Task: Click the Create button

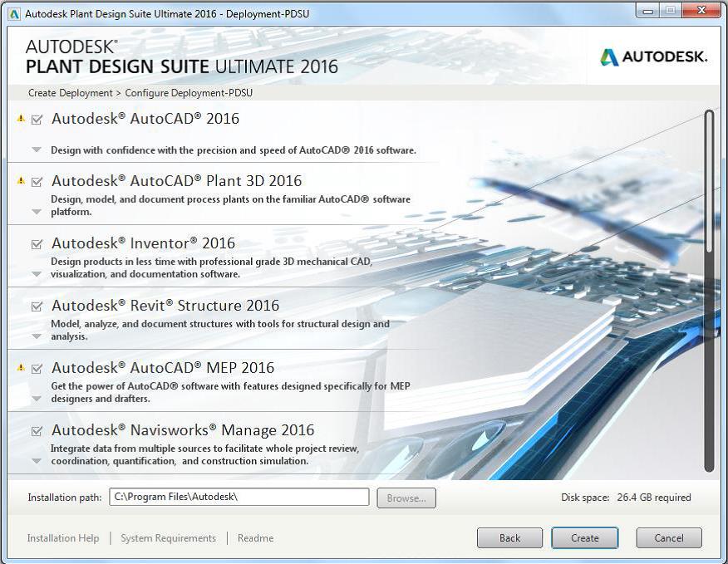Action: click(584, 537)
